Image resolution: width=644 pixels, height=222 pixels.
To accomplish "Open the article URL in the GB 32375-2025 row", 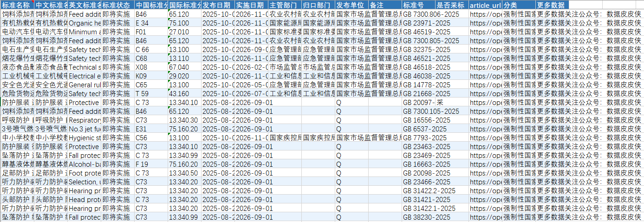I will tap(485, 49).
